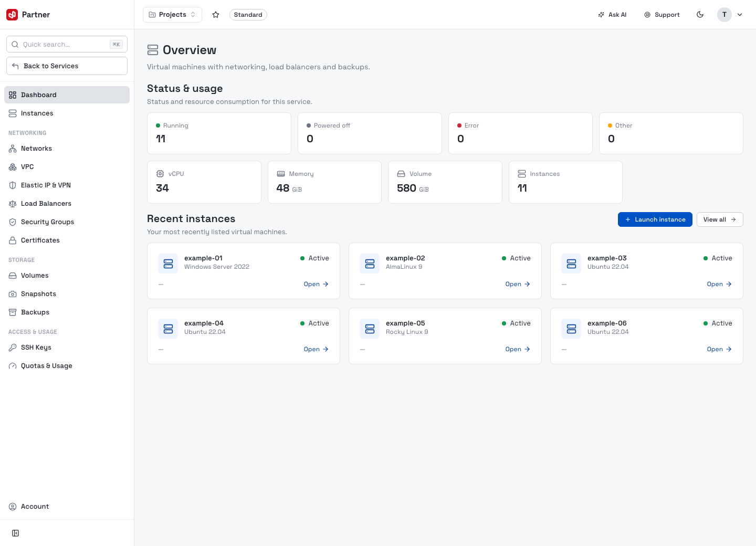
Task: Click the Launch instance button
Action: (x=655, y=219)
